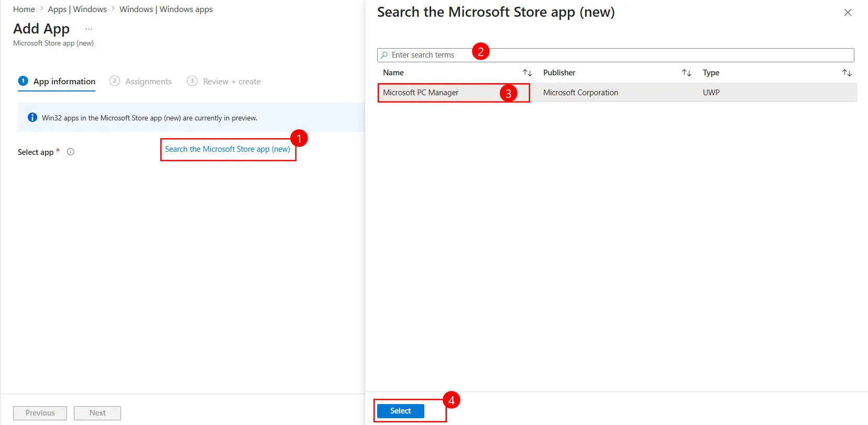Click the Previous button

point(40,413)
